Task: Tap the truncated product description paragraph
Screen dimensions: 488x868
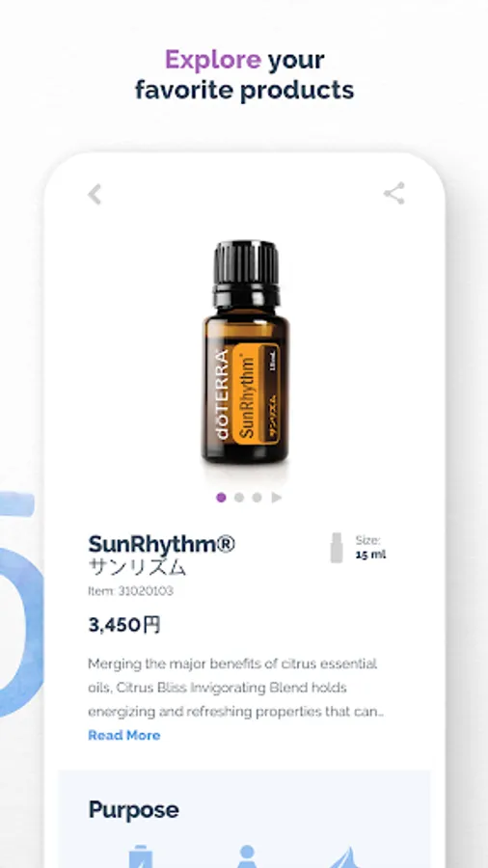Action: [235, 687]
